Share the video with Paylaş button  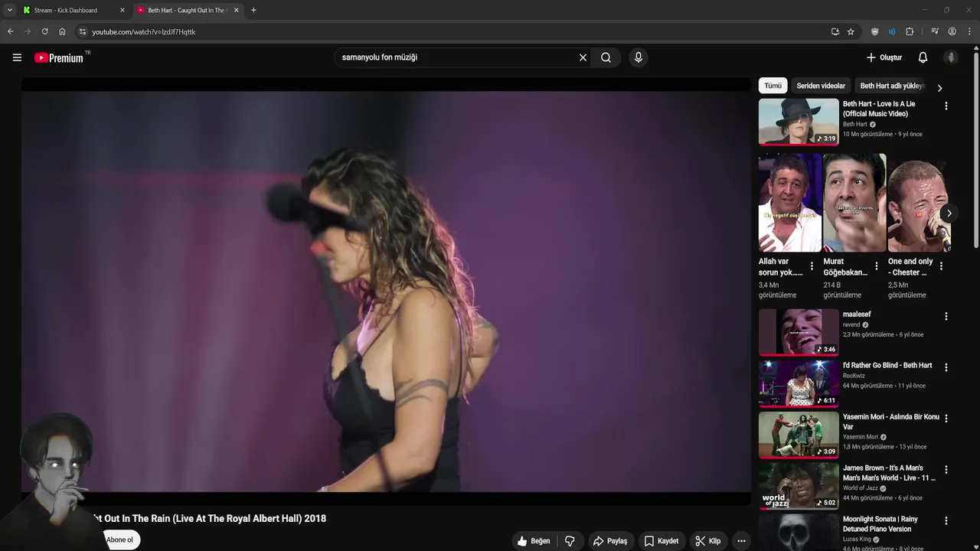pos(610,541)
